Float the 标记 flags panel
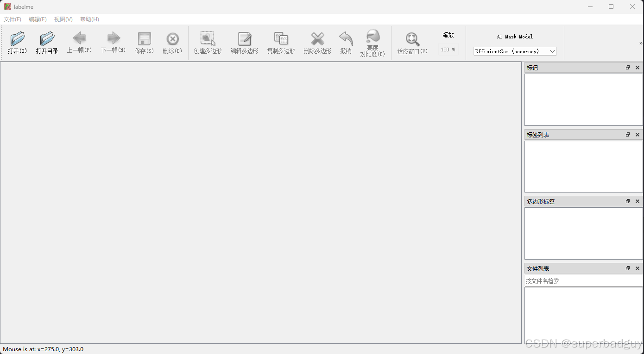 pyautogui.click(x=628, y=68)
